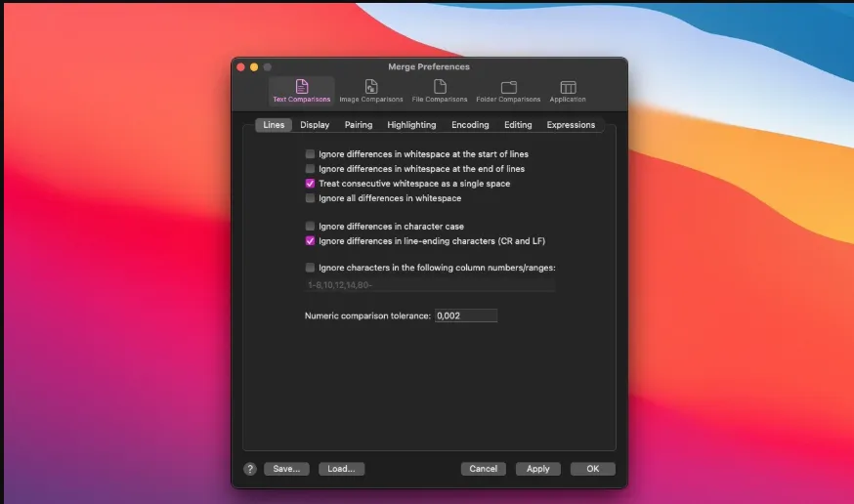The height and width of the screenshot is (504, 854).
Task: Click the help question mark icon
Action: coord(250,469)
